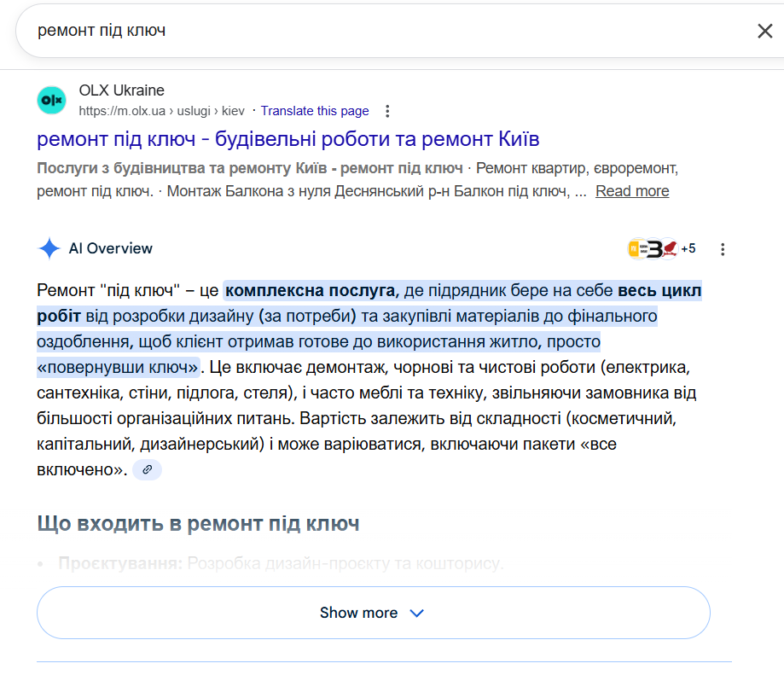Reveal five more sources via +5 chip
Screen dimensions: 784x675
688,248
